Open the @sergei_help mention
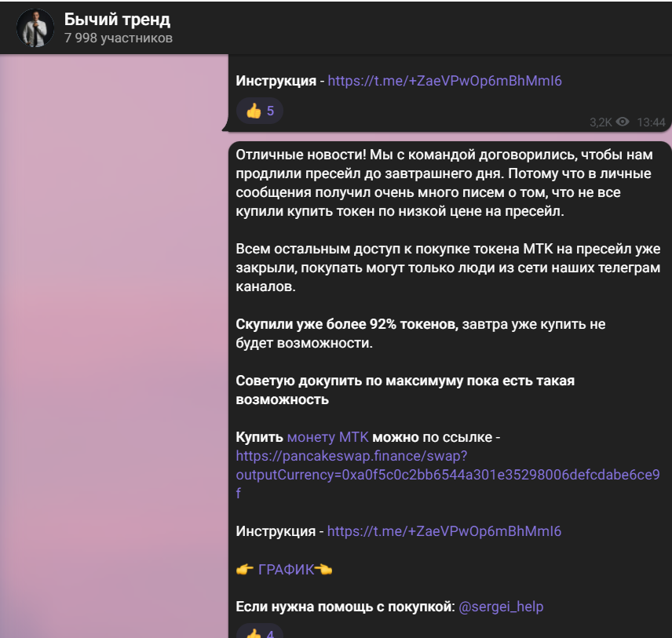The height and width of the screenshot is (638, 672). pos(501,607)
